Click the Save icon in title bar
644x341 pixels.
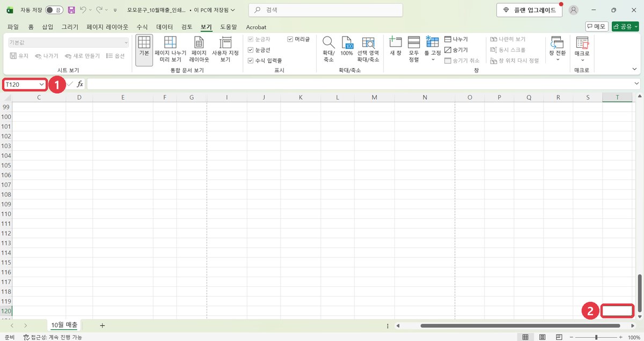point(71,10)
